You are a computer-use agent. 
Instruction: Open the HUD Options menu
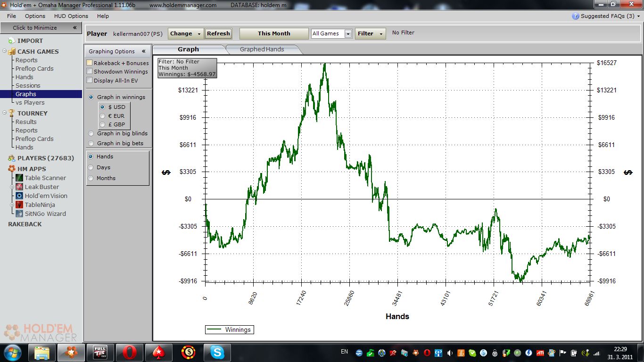click(x=71, y=16)
